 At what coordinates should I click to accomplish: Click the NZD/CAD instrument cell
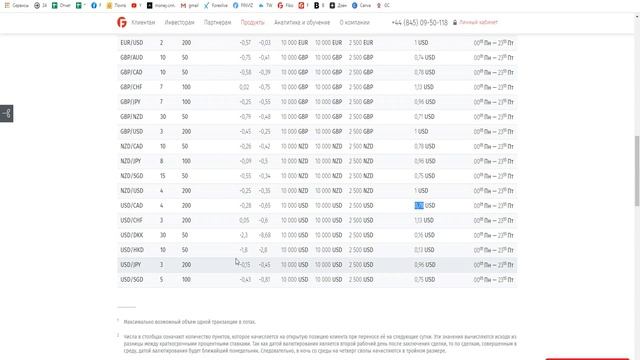[132, 146]
